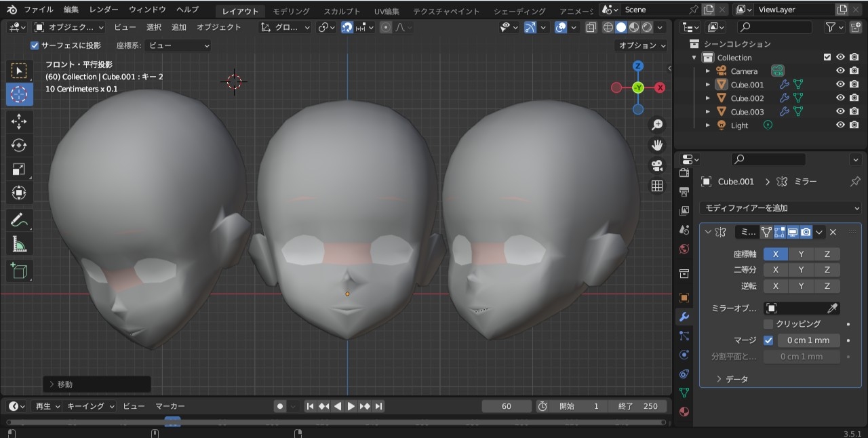Select the Move tool in left toolbar
The height and width of the screenshot is (438, 868).
[x=19, y=122]
